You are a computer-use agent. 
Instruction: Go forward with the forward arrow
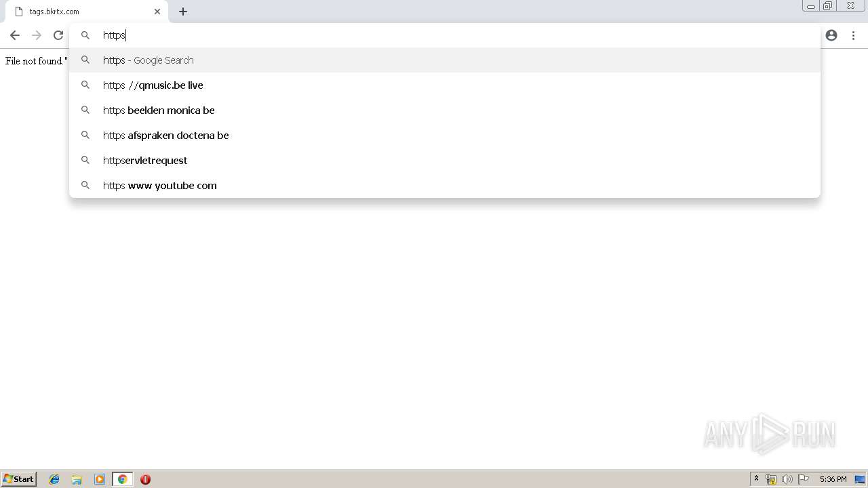click(x=37, y=35)
